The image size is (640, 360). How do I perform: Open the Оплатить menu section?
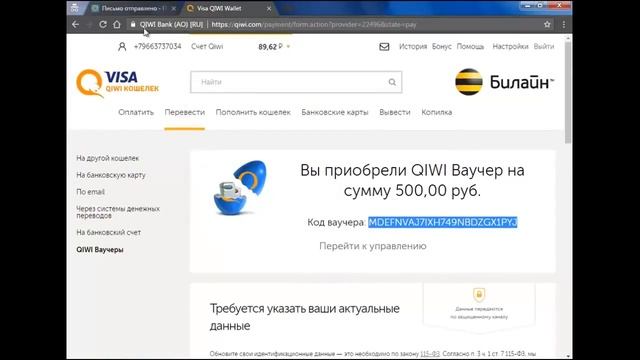(x=136, y=112)
